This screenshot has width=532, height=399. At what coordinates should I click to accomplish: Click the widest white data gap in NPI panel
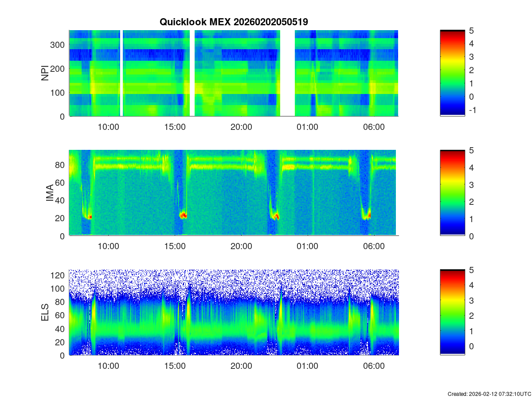287,73
